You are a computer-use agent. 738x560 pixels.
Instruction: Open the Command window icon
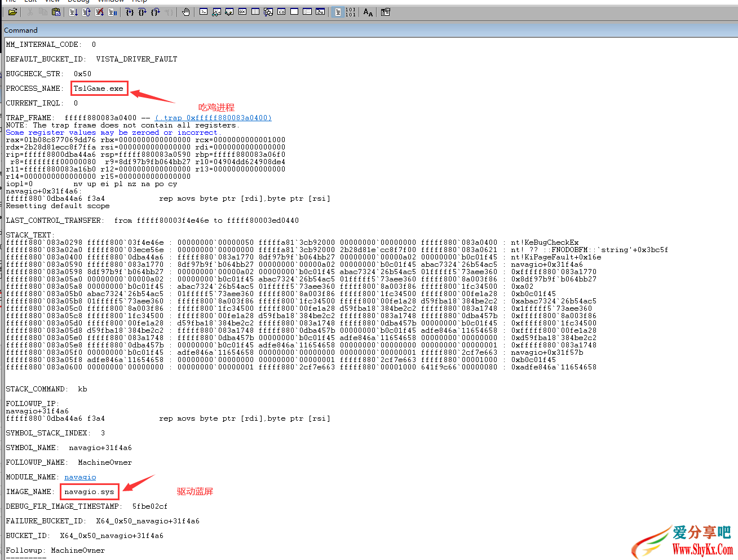click(x=204, y=12)
